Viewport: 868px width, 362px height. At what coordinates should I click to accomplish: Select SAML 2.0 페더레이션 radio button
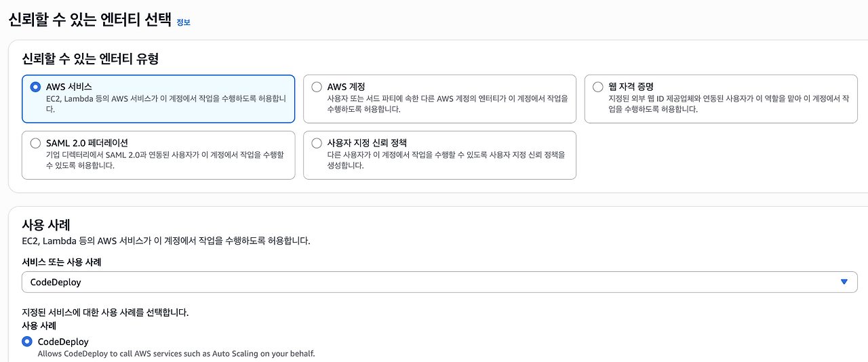coord(36,143)
